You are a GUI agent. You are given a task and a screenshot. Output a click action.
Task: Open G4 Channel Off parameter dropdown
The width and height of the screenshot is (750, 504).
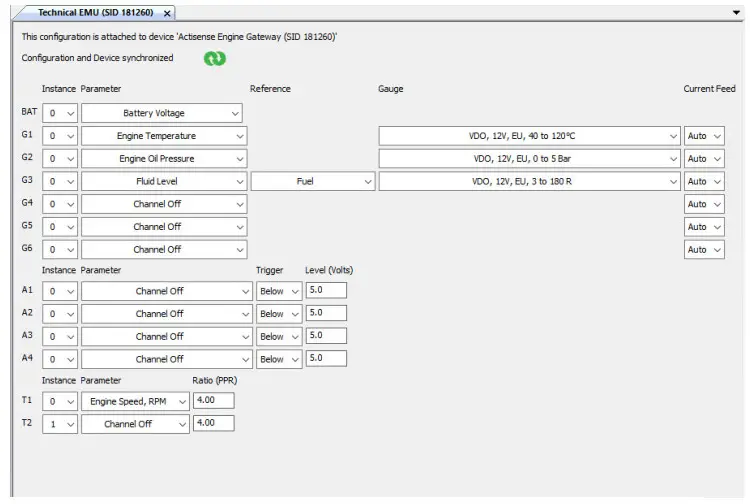coord(164,204)
